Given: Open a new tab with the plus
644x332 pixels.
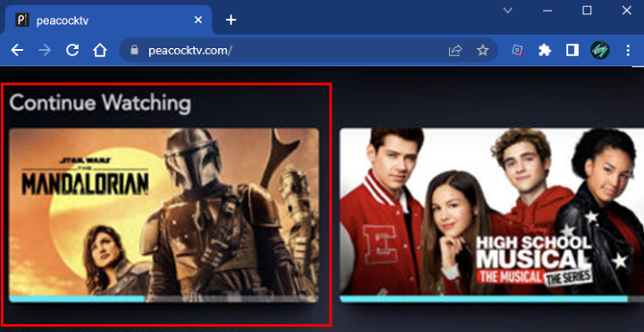Looking at the screenshot, I should (x=231, y=20).
